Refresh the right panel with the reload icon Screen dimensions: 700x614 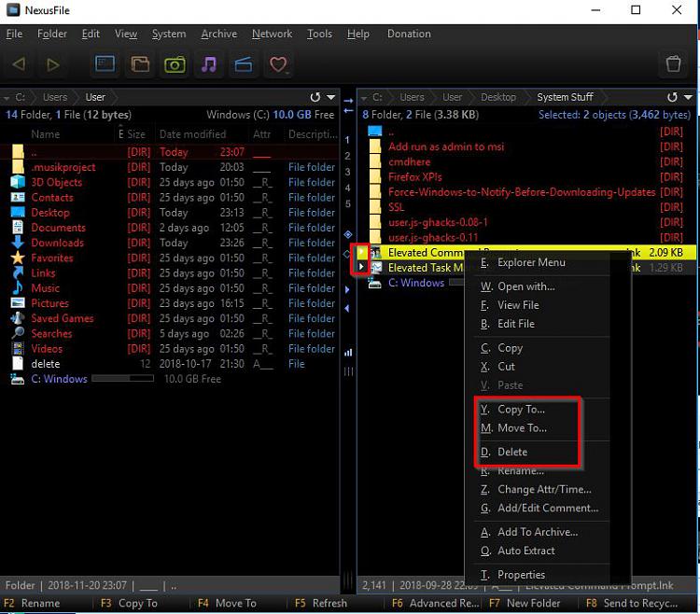click(x=672, y=97)
